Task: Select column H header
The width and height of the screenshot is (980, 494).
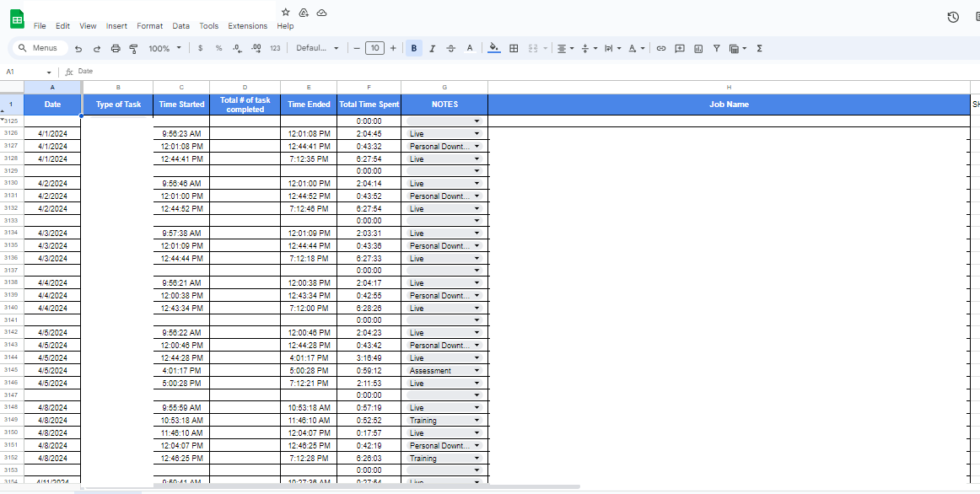Action: (x=729, y=88)
